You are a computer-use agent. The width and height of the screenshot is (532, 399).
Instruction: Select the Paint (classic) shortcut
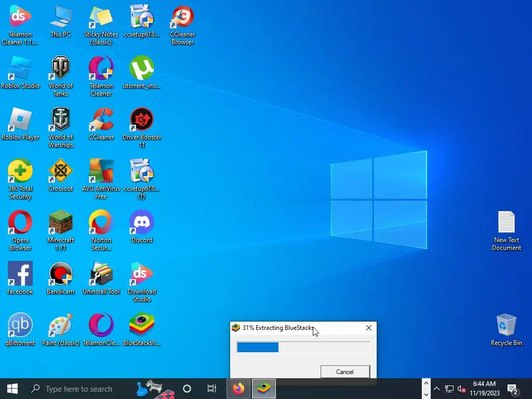[61, 330]
